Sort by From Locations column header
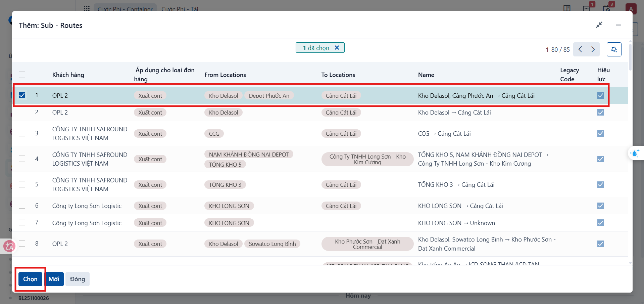The image size is (644, 304). [x=225, y=75]
